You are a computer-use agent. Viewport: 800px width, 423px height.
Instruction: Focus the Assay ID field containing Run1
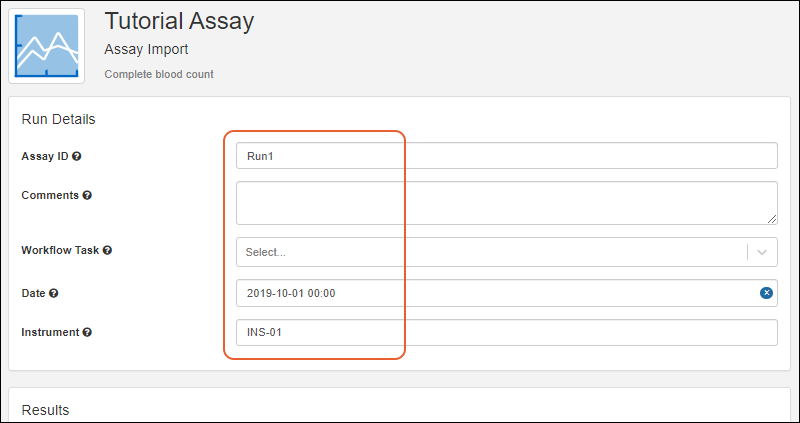pyautogui.click(x=506, y=156)
